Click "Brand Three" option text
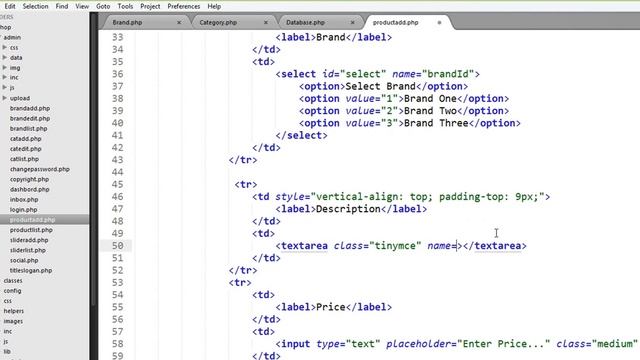The height and width of the screenshot is (360, 640). tap(436, 123)
